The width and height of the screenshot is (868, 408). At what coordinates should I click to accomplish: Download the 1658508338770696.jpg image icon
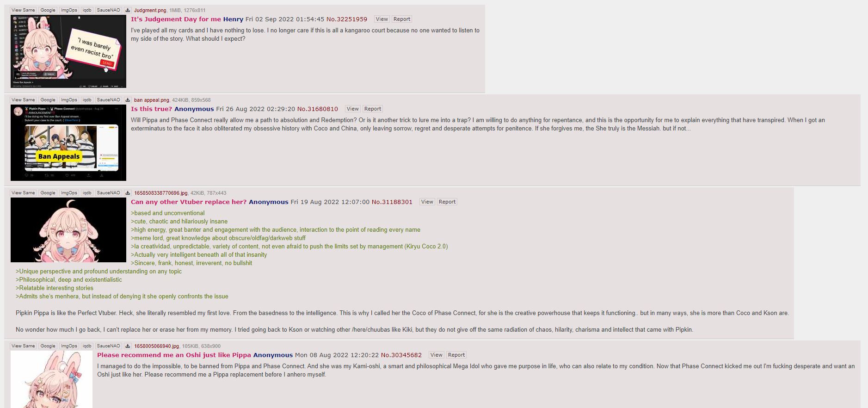128,193
